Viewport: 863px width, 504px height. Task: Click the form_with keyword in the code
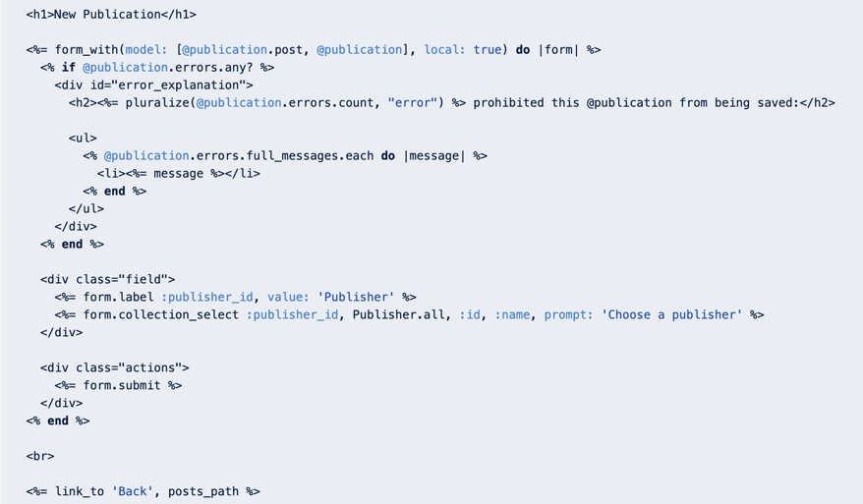[x=86, y=50]
